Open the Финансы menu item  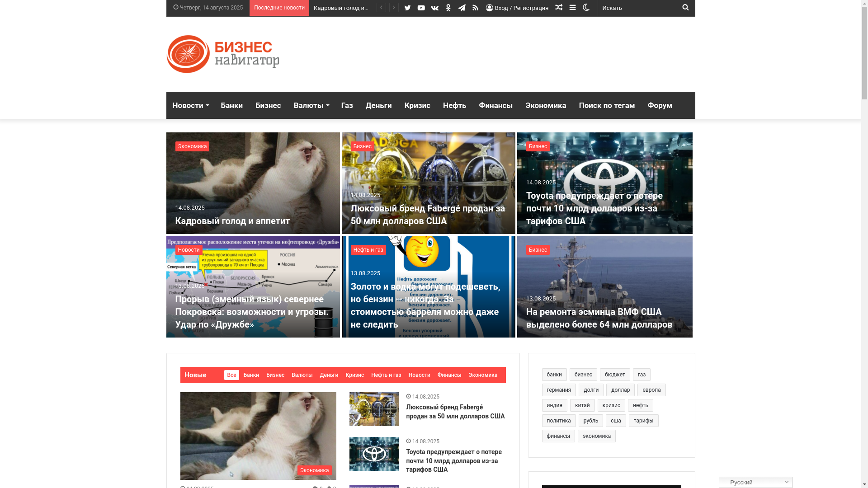pyautogui.click(x=495, y=105)
